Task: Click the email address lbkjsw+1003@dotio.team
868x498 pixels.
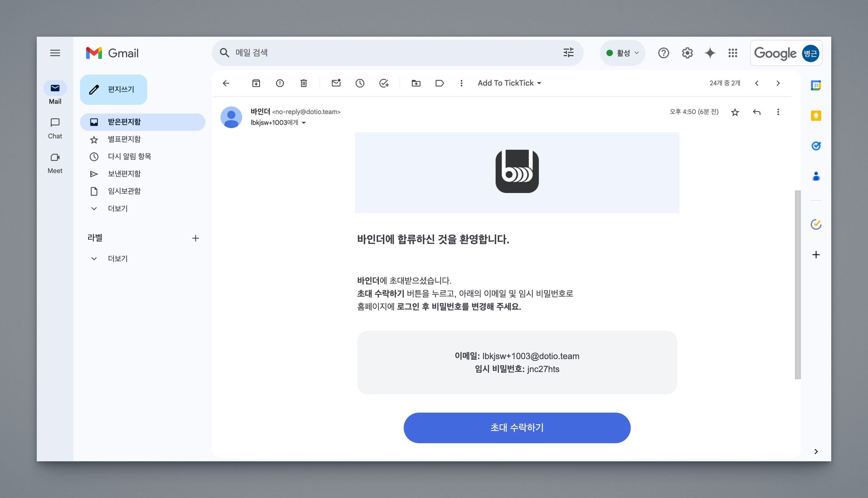Action: [x=531, y=356]
